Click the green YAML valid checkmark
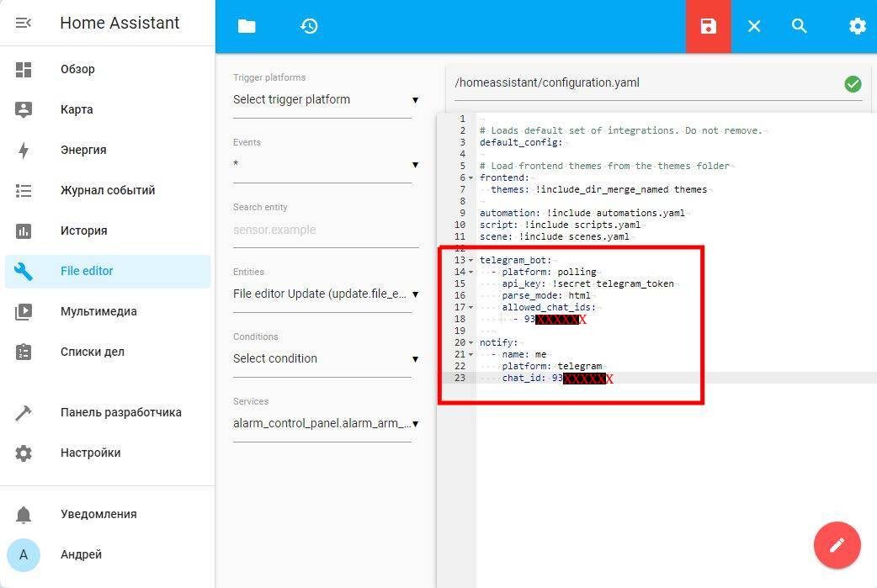The width and height of the screenshot is (877, 588). click(853, 84)
